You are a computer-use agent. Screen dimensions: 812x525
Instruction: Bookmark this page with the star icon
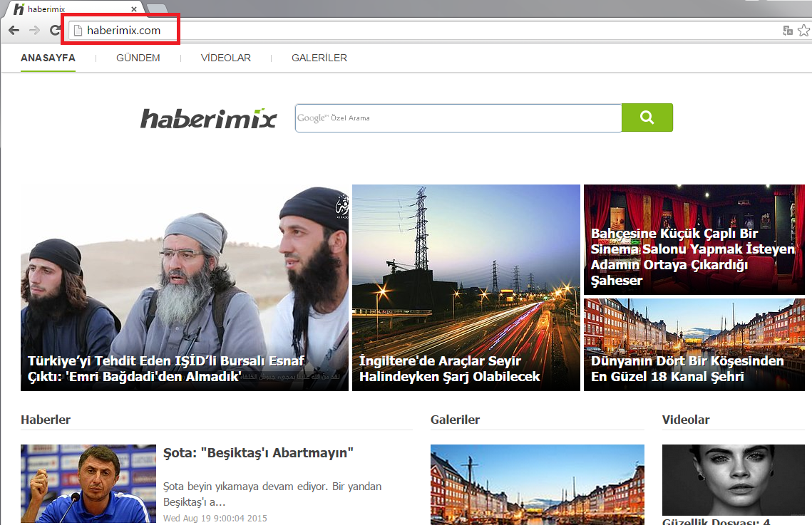coord(803,31)
